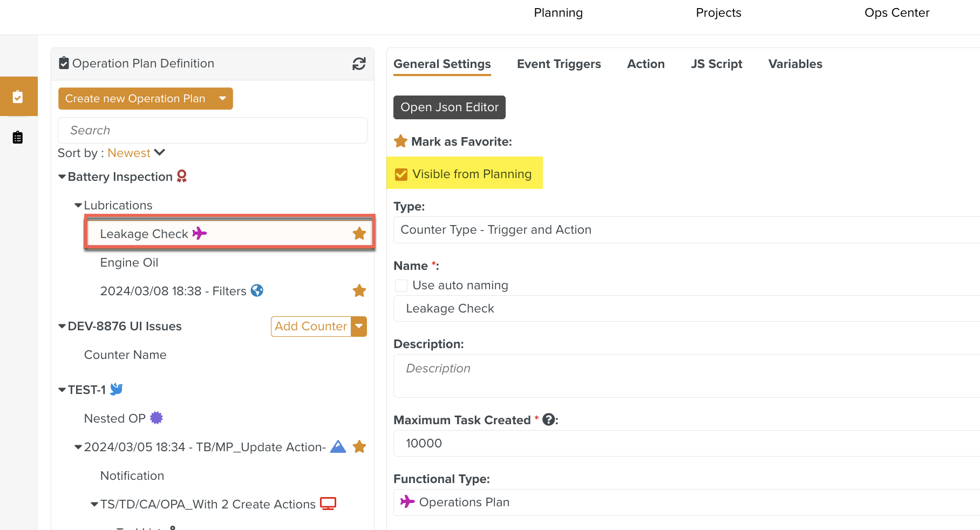
Task: Open the clipboard list icon in the left sidebar
Action: pyautogui.click(x=18, y=138)
